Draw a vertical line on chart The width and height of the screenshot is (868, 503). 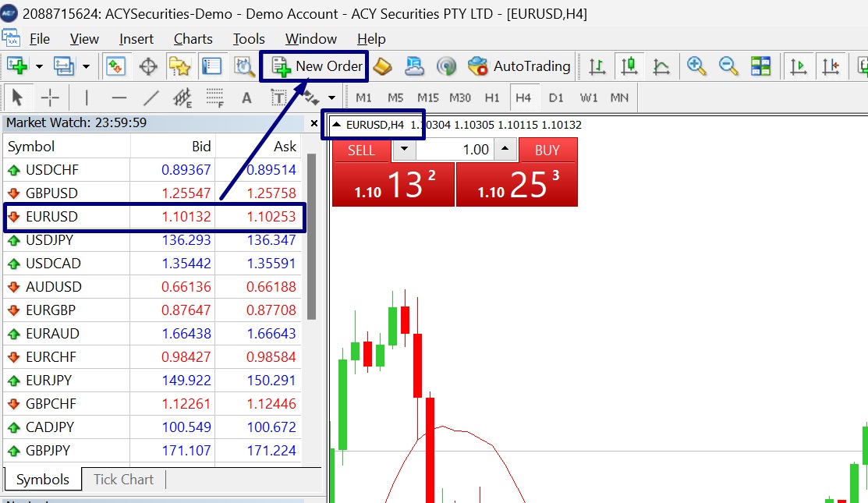coord(86,97)
